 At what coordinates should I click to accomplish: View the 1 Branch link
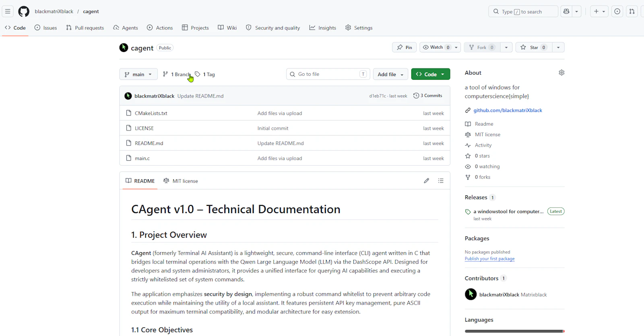click(x=177, y=74)
